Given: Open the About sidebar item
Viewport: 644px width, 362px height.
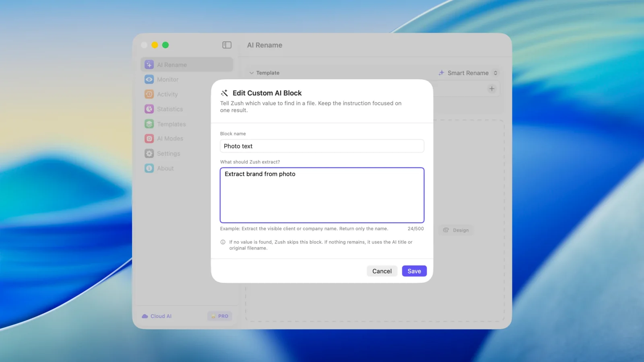Looking at the screenshot, I should pyautogui.click(x=187, y=169).
